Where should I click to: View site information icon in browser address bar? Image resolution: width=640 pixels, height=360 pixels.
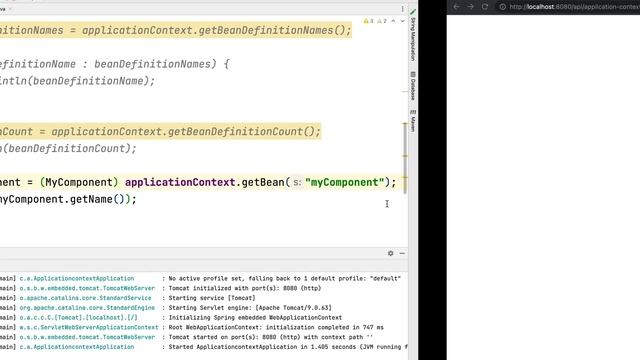[502, 7]
